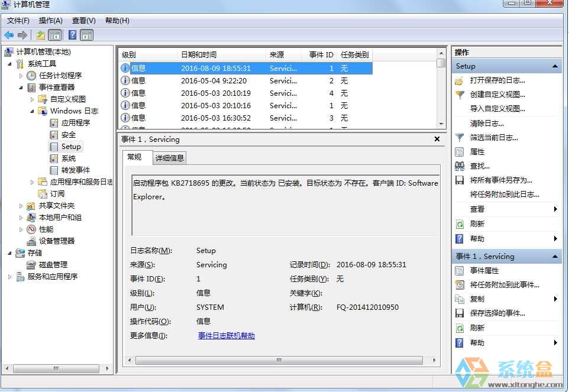Click the 查找 binoculars icon

click(x=460, y=166)
